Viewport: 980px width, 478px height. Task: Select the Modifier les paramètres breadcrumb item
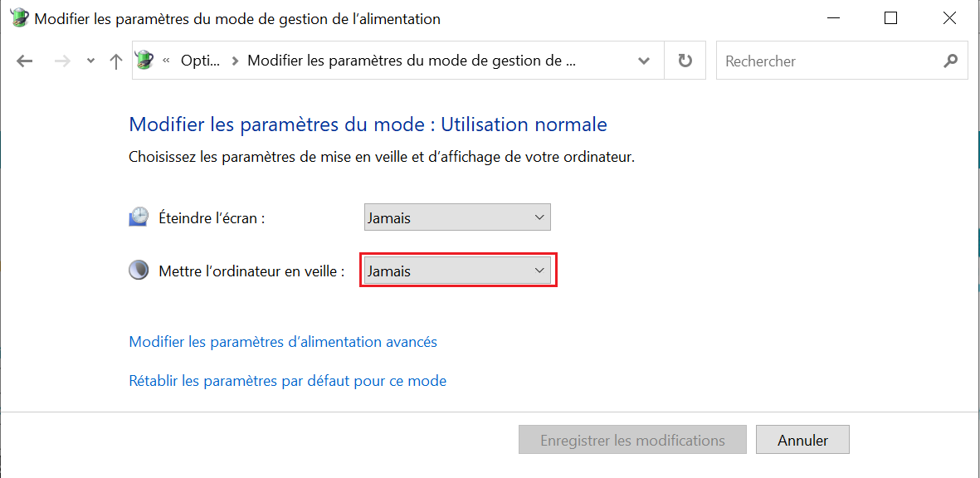(x=411, y=61)
